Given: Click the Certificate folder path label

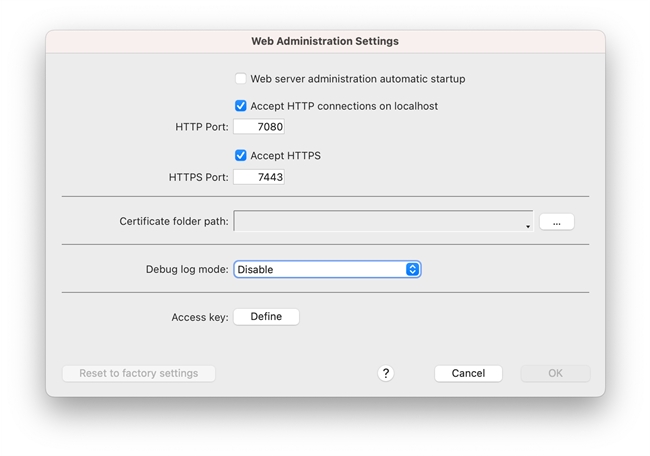Looking at the screenshot, I should click(x=174, y=221).
